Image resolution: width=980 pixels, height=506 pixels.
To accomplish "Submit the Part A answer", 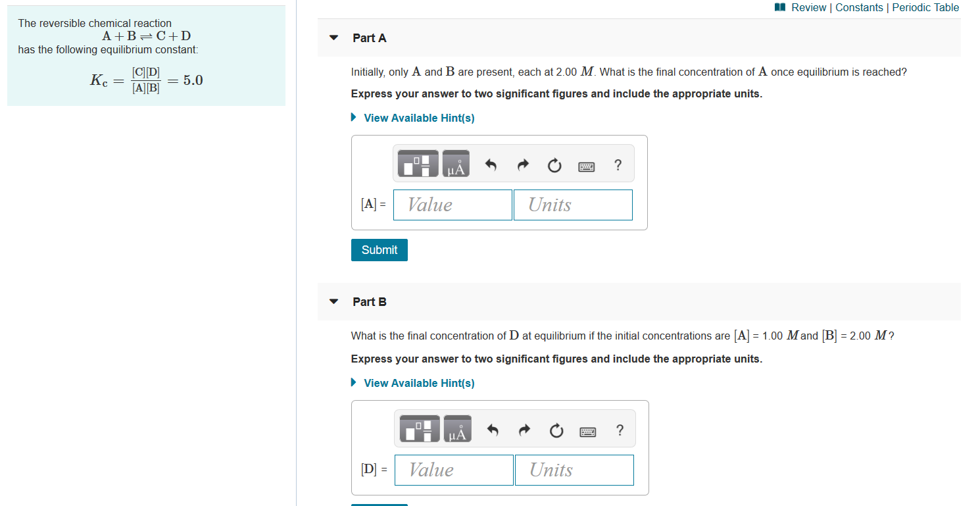I will [x=379, y=250].
